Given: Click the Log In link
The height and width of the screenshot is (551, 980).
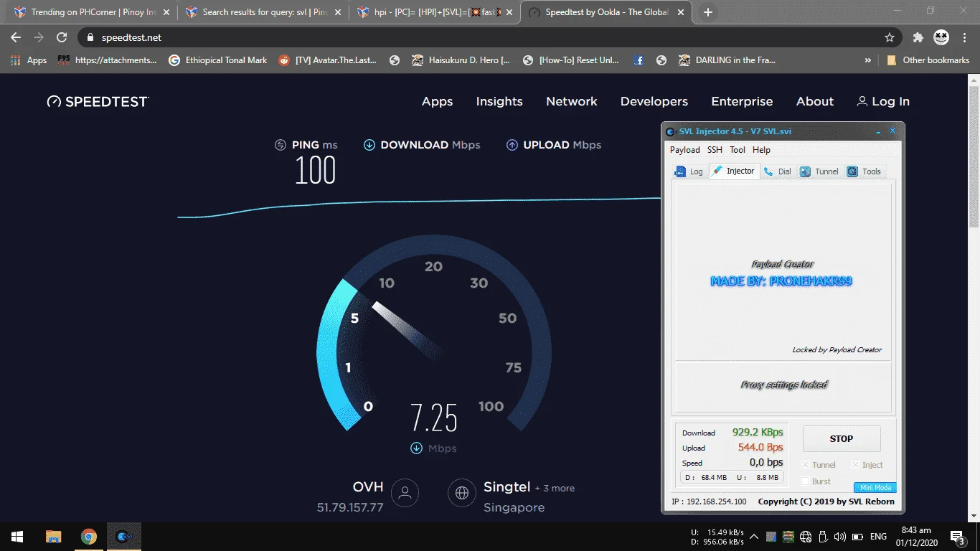Looking at the screenshot, I should coord(883,101).
